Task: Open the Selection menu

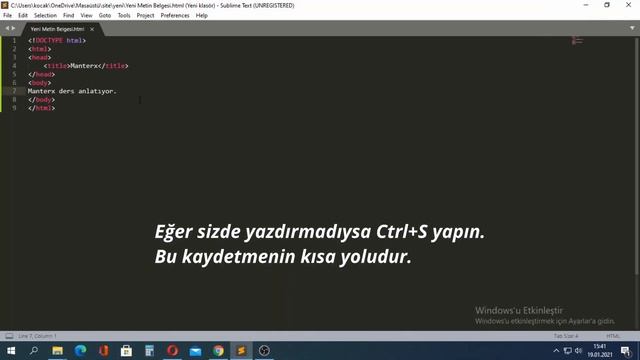Action: (45, 16)
